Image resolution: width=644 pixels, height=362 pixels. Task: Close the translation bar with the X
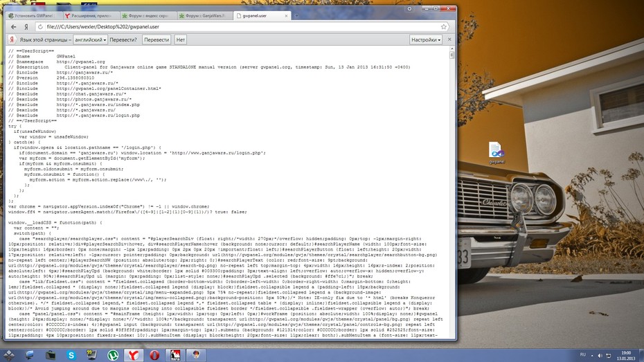[449, 39]
